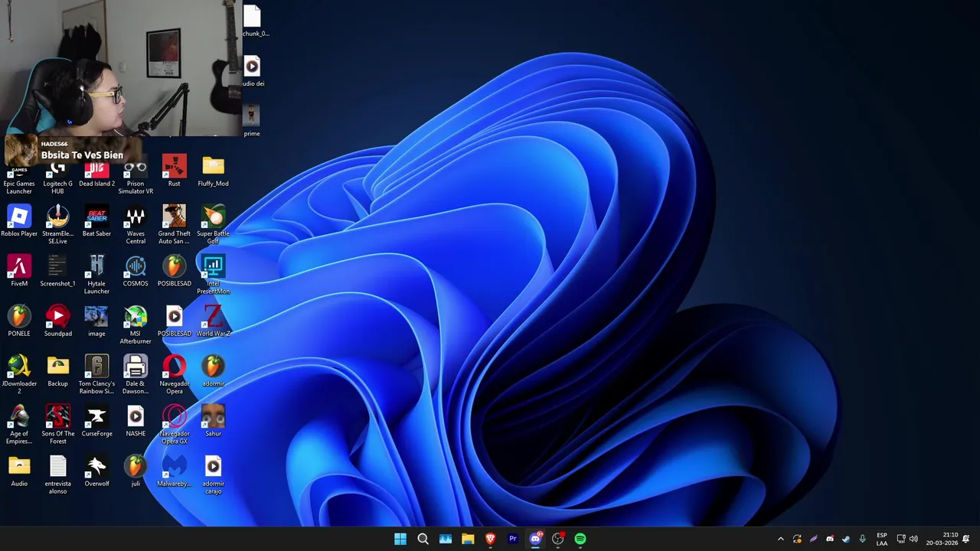The image size is (980, 551).
Task: Select the file named image
Action: tap(96, 321)
